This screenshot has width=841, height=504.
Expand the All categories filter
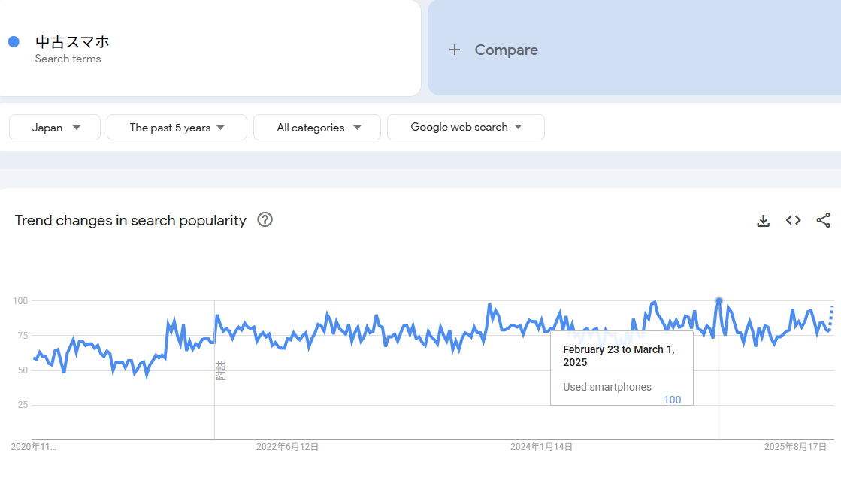tap(317, 128)
